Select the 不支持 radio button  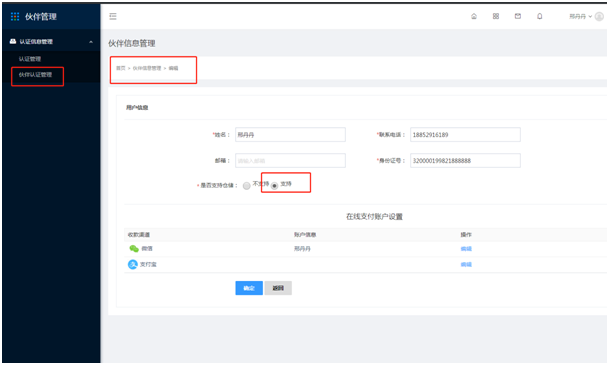click(x=247, y=186)
